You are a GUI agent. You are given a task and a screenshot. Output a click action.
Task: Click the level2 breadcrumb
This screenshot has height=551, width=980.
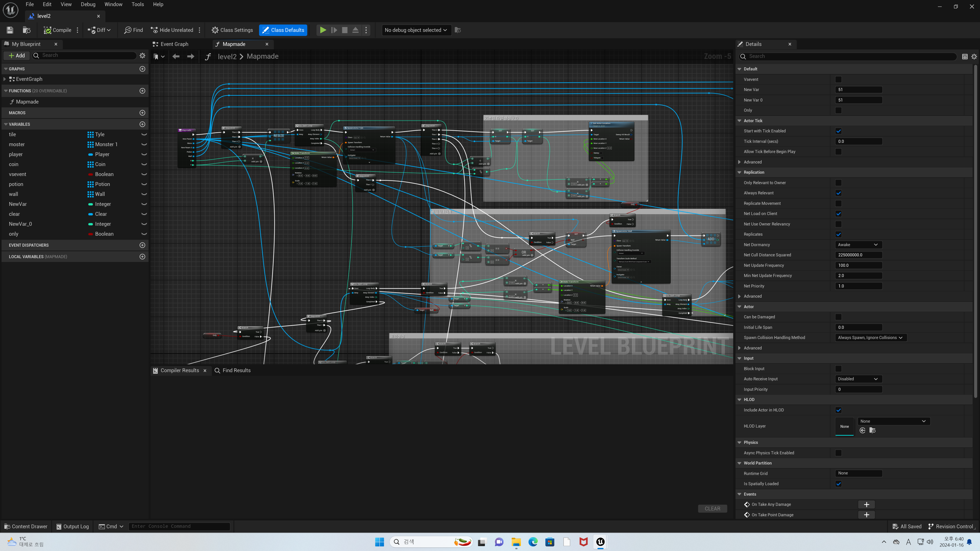coord(227,56)
